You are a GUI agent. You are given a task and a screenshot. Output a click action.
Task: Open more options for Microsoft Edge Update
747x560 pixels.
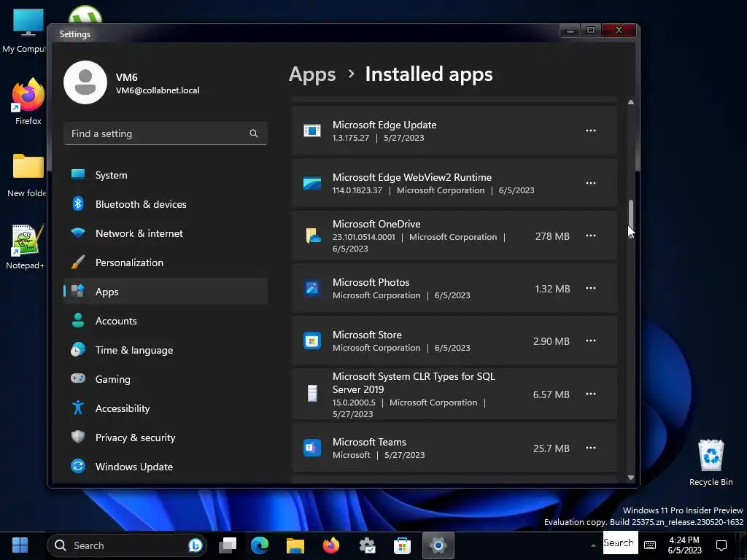pyautogui.click(x=590, y=131)
